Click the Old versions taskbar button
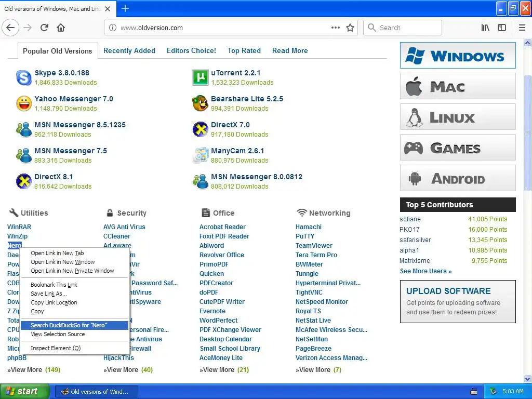Viewport: 532px width, 399px height. coord(96,392)
